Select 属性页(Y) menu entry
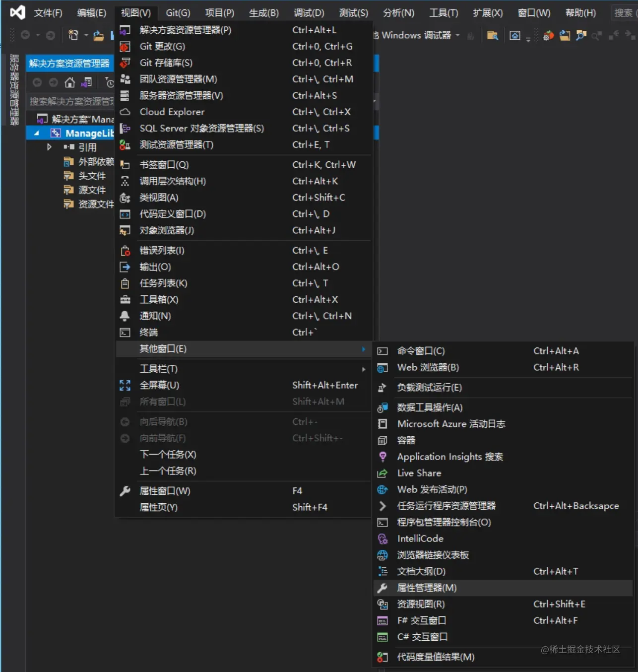The image size is (638, 672). (243, 508)
